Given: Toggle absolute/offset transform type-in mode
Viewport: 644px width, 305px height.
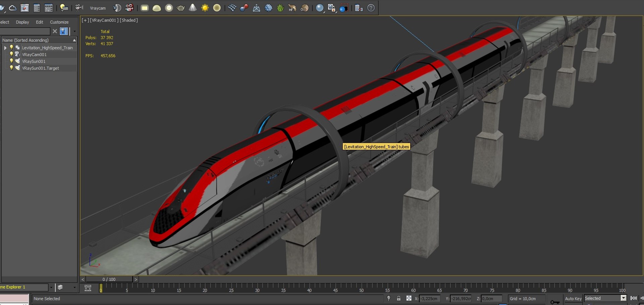Looking at the screenshot, I should (409, 298).
